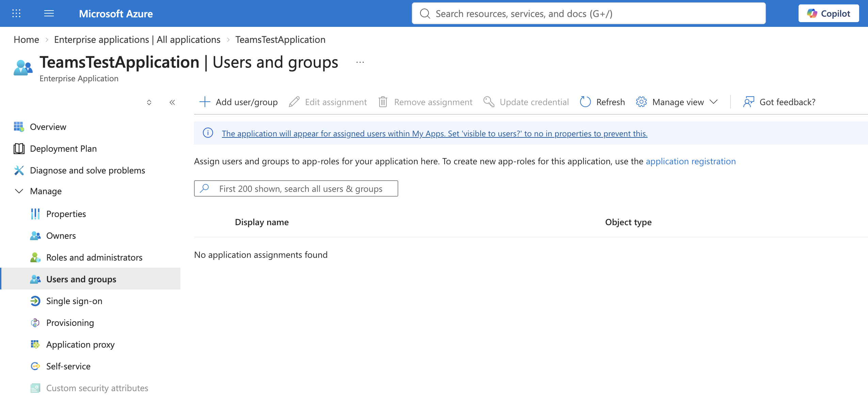Click Got feedback? person icon

[x=749, y=102]
